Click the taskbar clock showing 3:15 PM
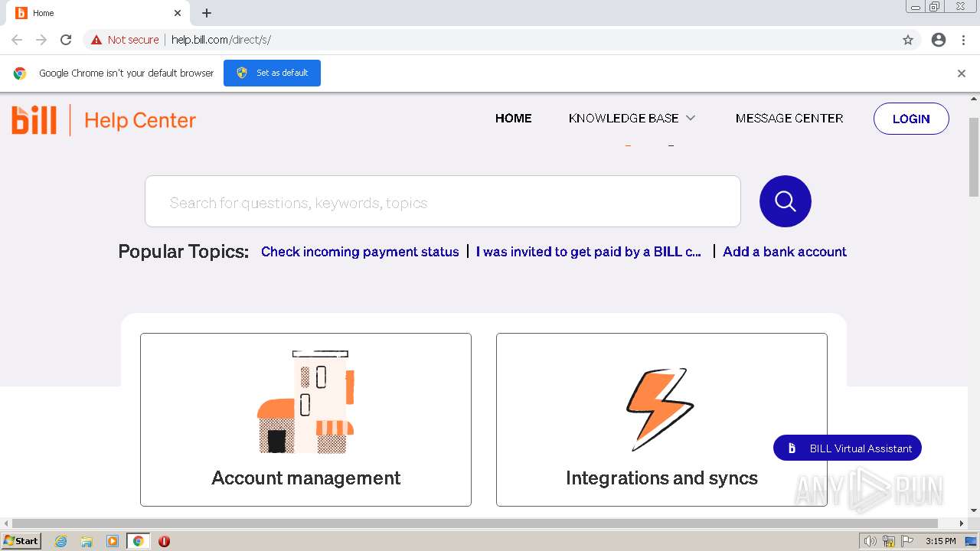 [x=940, y=541]
